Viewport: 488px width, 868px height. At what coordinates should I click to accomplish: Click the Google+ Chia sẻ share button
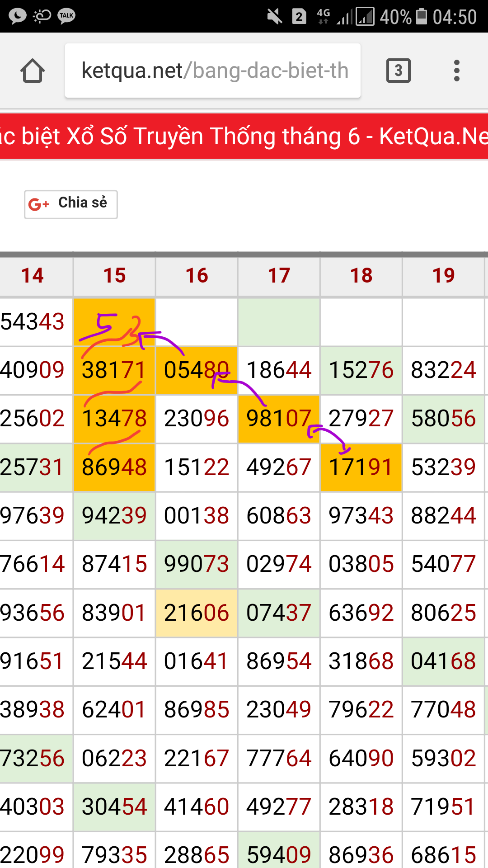[x=71, y=204]
